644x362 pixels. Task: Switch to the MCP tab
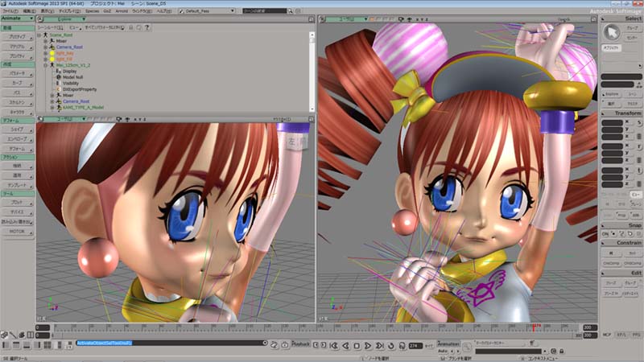coord(607,335)
